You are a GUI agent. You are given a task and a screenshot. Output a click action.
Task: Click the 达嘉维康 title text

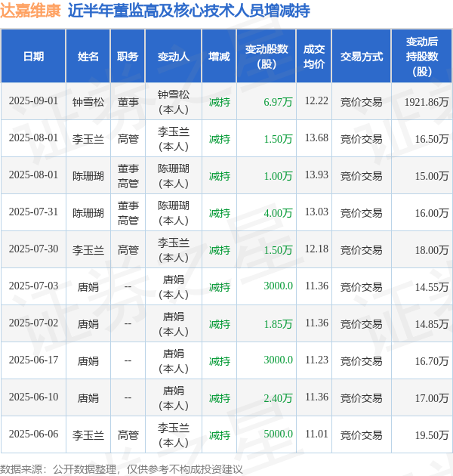pyautogui.click(x=30, y=11)
